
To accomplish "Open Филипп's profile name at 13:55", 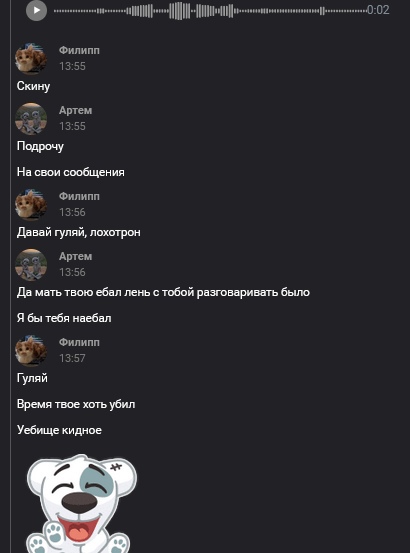I will pos(79,51).
